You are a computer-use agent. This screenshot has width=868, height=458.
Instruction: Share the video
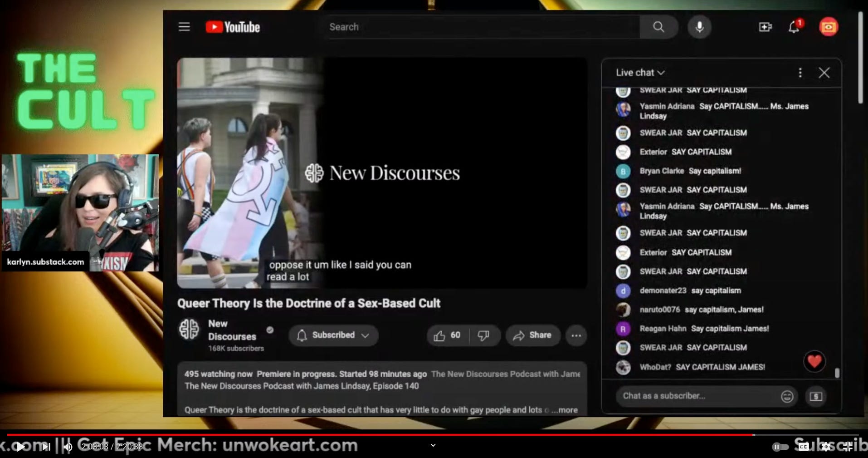coord(532,335)
